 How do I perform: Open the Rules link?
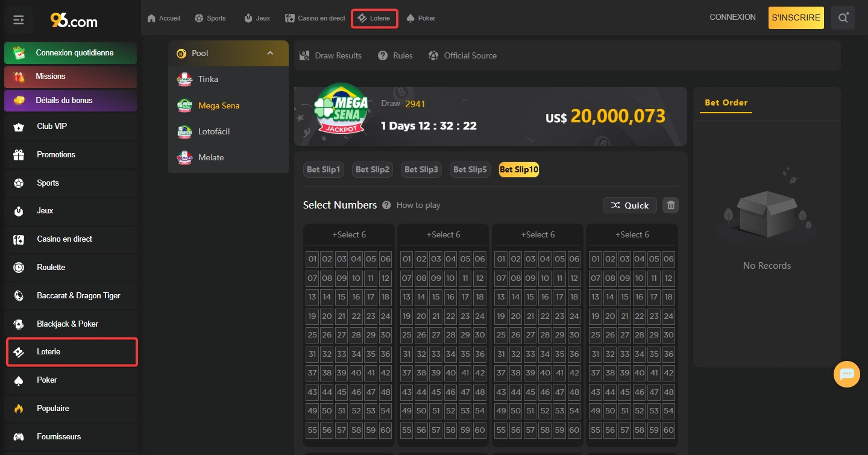pyautogui.click(x=395, y=55)
